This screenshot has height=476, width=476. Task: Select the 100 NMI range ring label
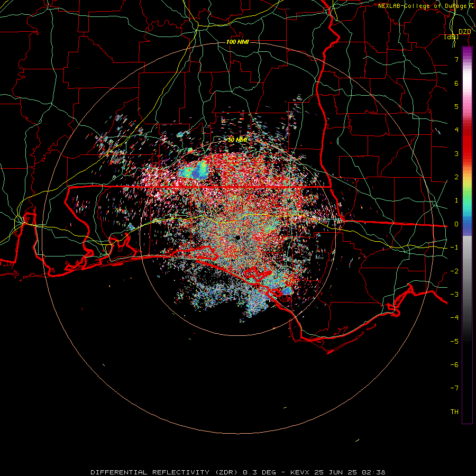237,42
